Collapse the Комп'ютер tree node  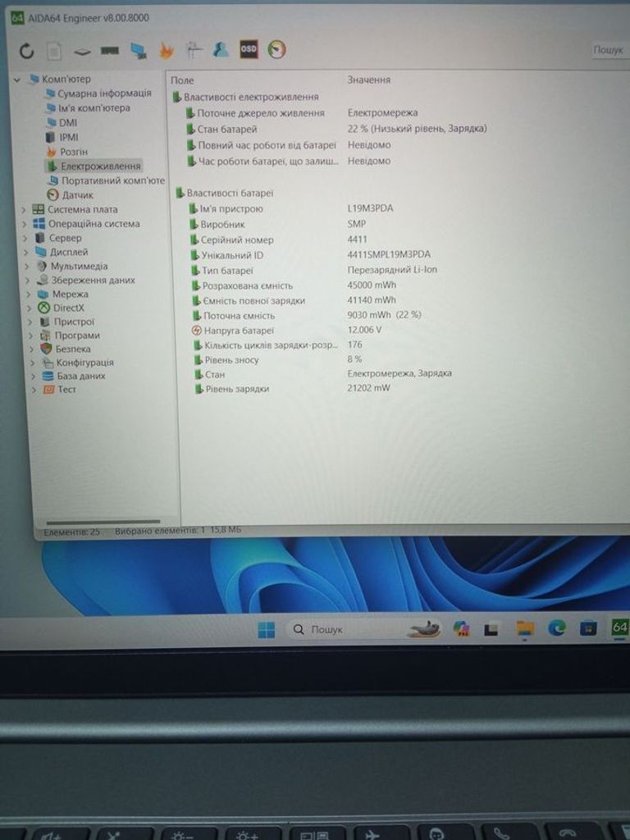[x=17, y=80]
